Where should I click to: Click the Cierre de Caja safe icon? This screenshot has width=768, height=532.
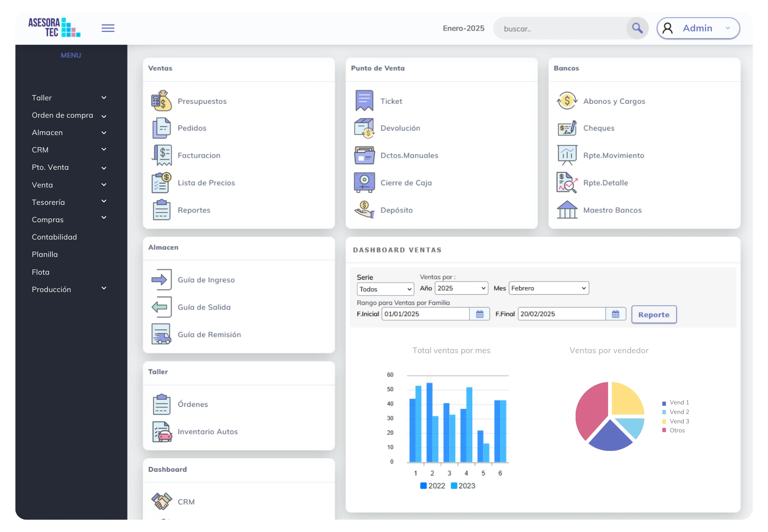[364, 183]
